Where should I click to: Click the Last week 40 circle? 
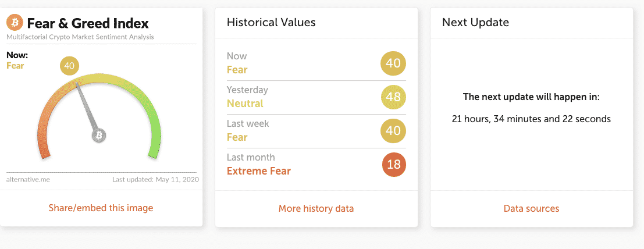[393, 131]
